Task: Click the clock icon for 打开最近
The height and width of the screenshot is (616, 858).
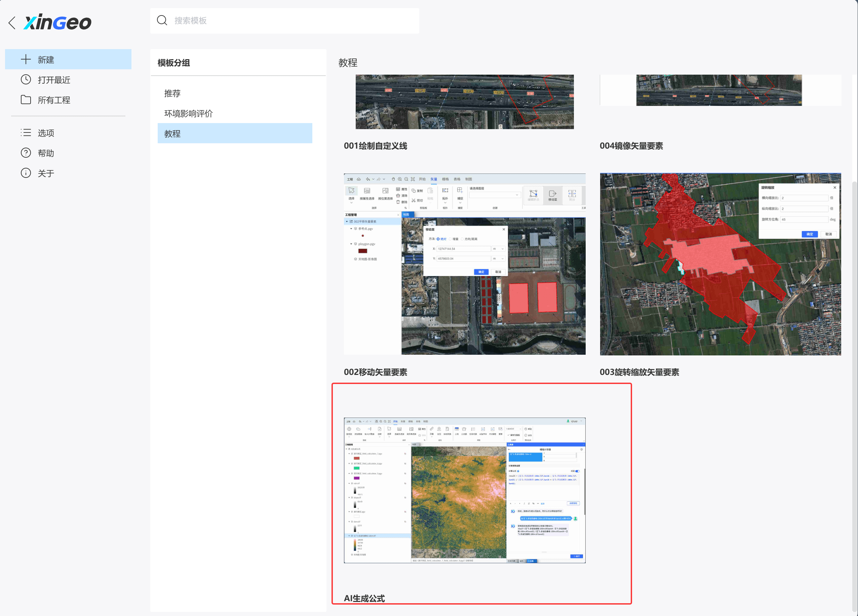Action: pos(26,79)
